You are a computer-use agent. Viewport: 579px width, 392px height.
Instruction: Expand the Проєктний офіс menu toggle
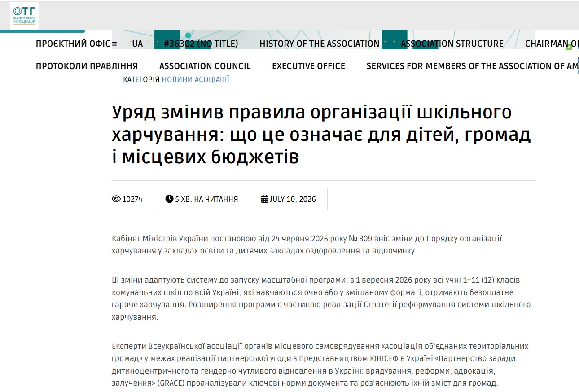coord(114,44)
